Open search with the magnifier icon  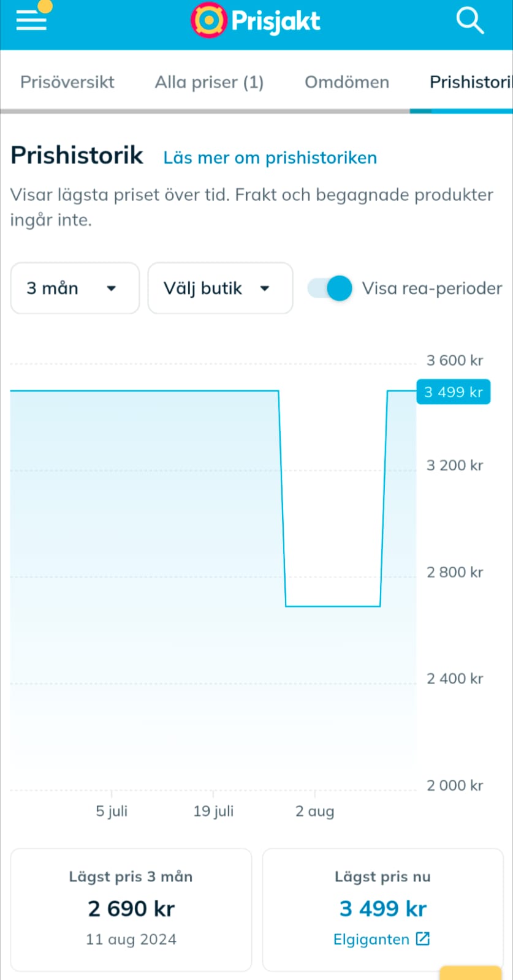coord(470,21)
